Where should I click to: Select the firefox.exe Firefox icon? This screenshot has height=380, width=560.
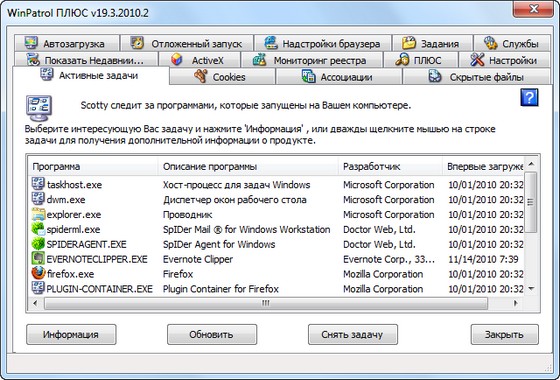(x=38, y=273)
